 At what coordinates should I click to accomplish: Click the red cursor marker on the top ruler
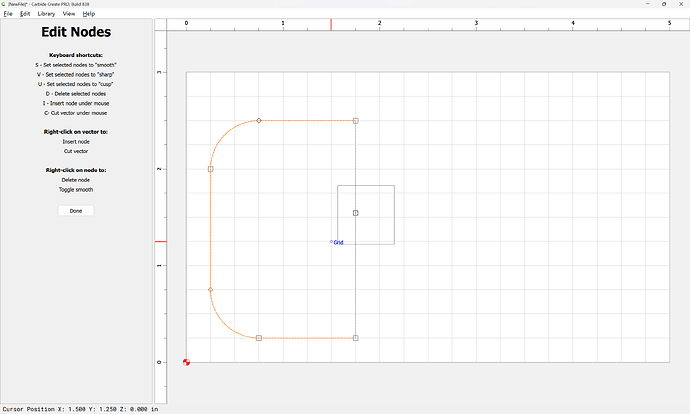tap(331, 23)
